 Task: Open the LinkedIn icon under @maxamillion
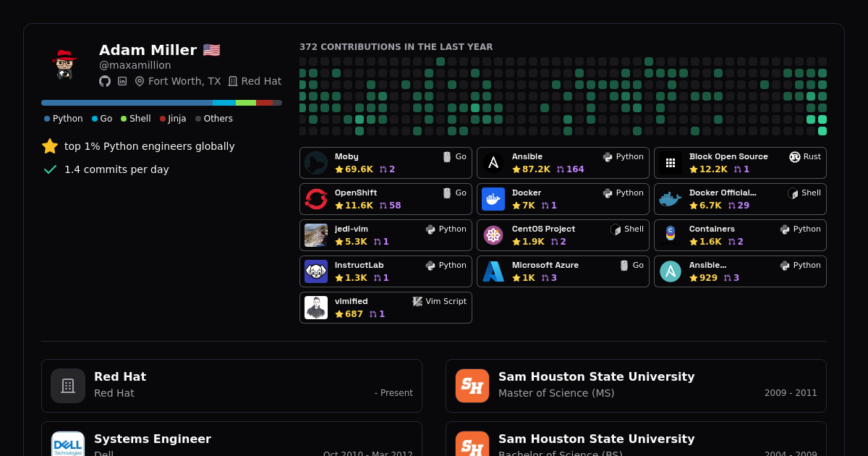point(122,81)
